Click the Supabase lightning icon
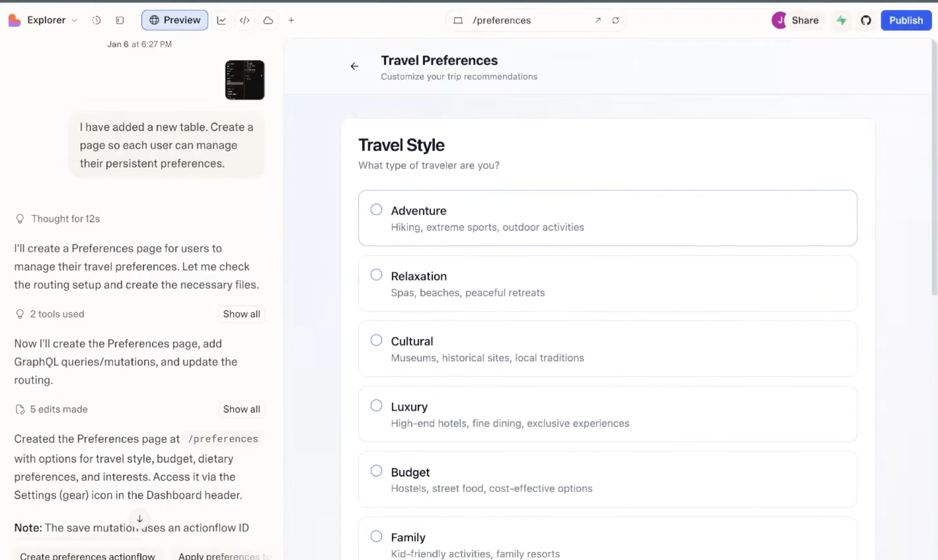Screen dimensions: 938x560 pyautogui.click(x=841, y=20)
